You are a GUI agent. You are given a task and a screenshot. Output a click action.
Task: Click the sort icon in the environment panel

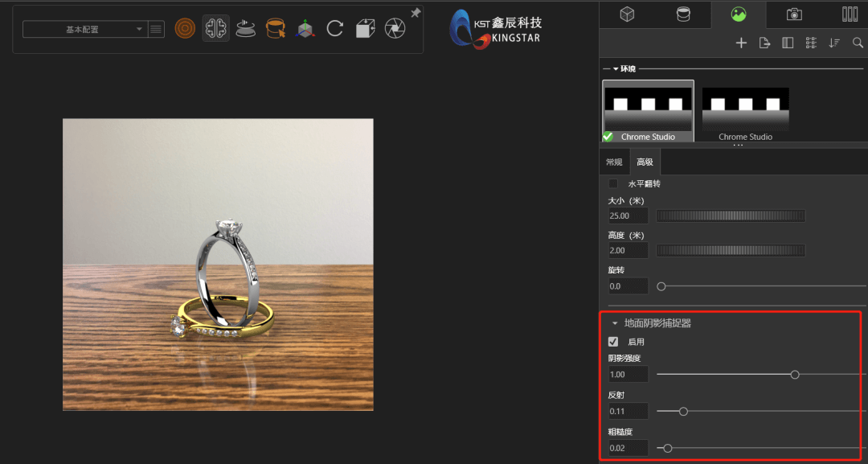coord(834,43)
